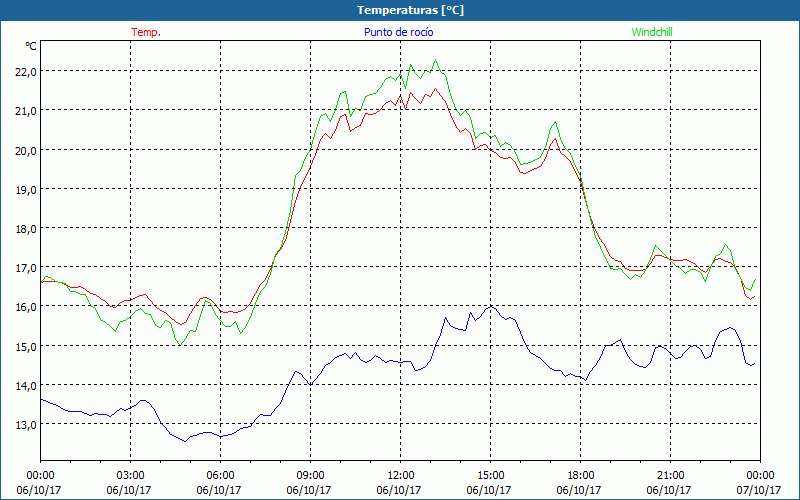Click the 09:00 time axis label
Image resolution: width=800 pixels, height=500 pixels.
[310, 475]
